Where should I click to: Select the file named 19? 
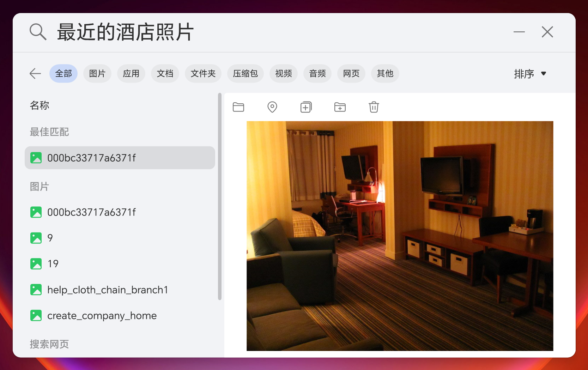(120, 264)
